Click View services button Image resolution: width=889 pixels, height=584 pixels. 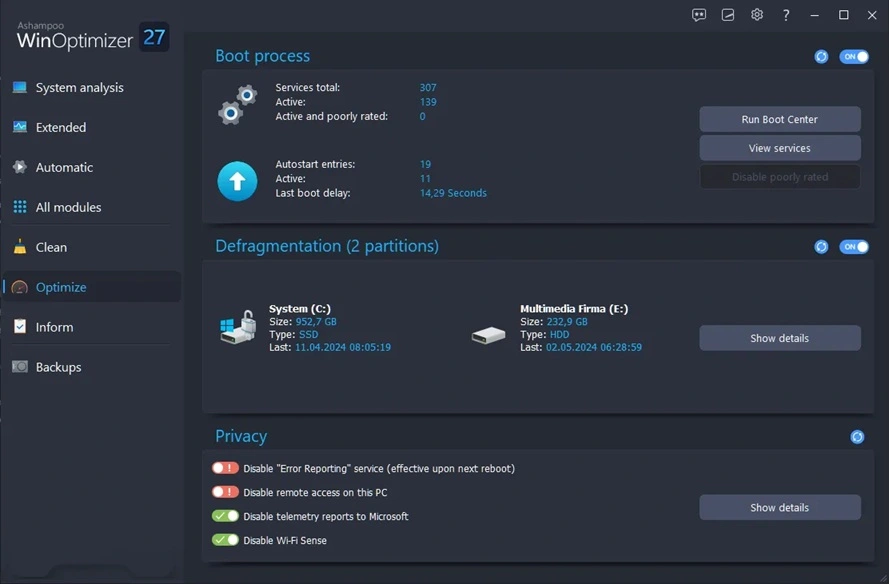(x=780, y=148)
